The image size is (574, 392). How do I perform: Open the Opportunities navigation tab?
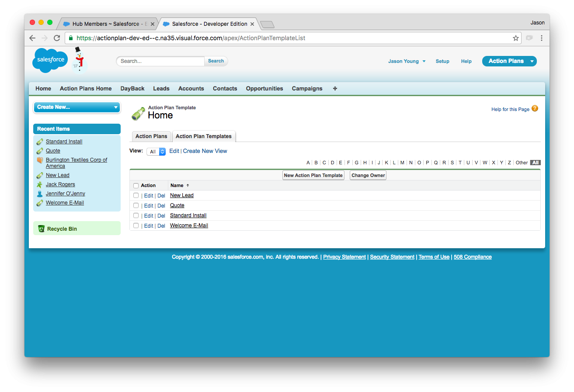click(x=264, y=88)
